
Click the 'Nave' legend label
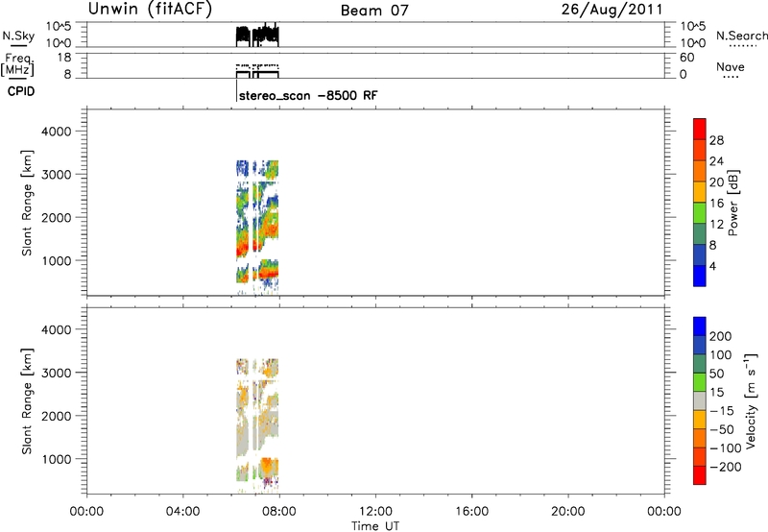[731, 67]
